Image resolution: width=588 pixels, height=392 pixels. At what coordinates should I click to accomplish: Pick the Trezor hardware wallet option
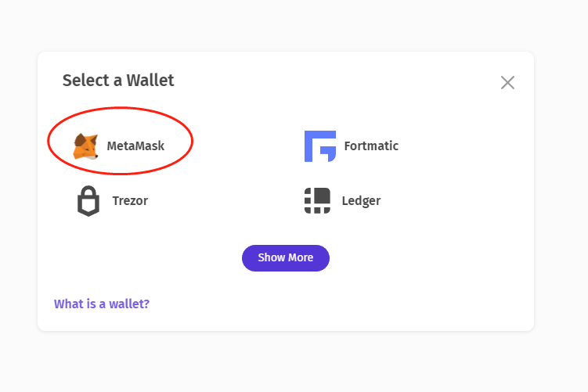pyautogui.click(x=113, y=201)
